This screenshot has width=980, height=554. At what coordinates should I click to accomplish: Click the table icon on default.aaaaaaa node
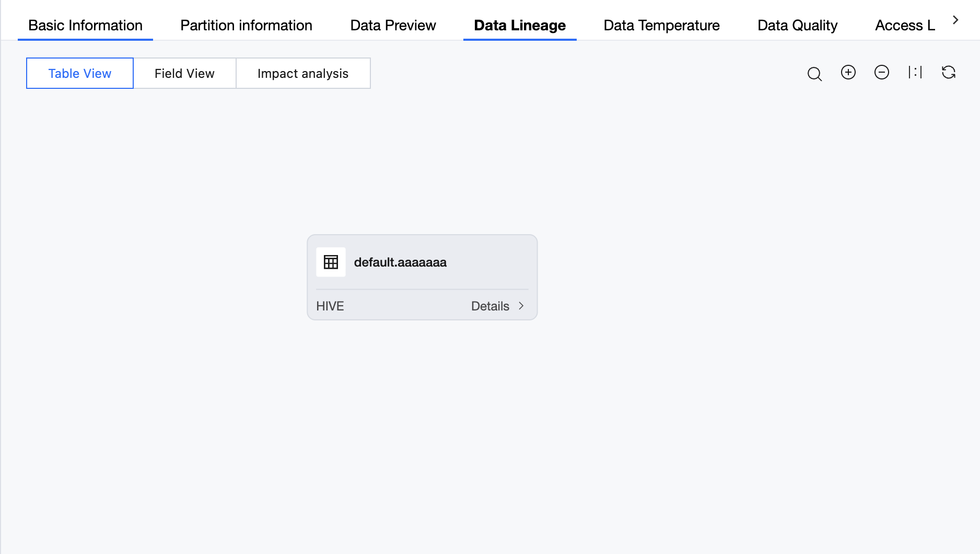(331, 262)
